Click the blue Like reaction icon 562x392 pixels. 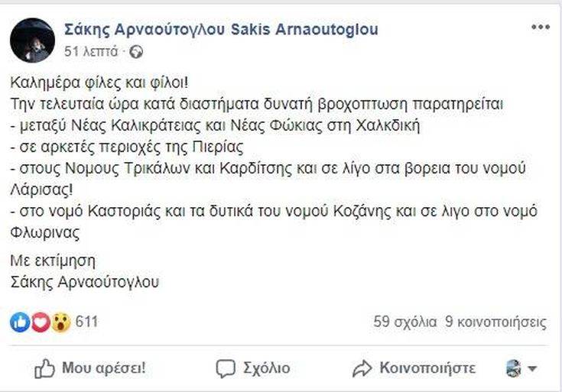[20, 322]
